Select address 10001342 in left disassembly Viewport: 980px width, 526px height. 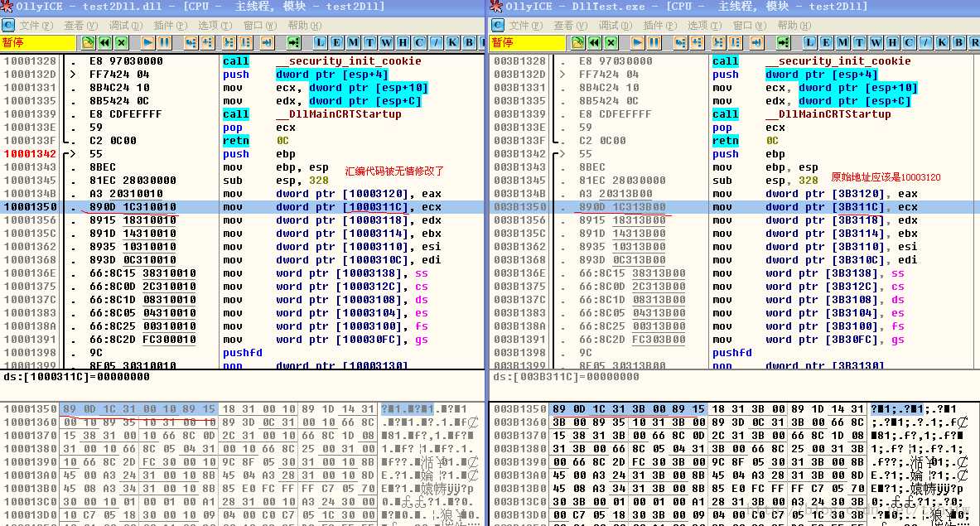[30, 154]
